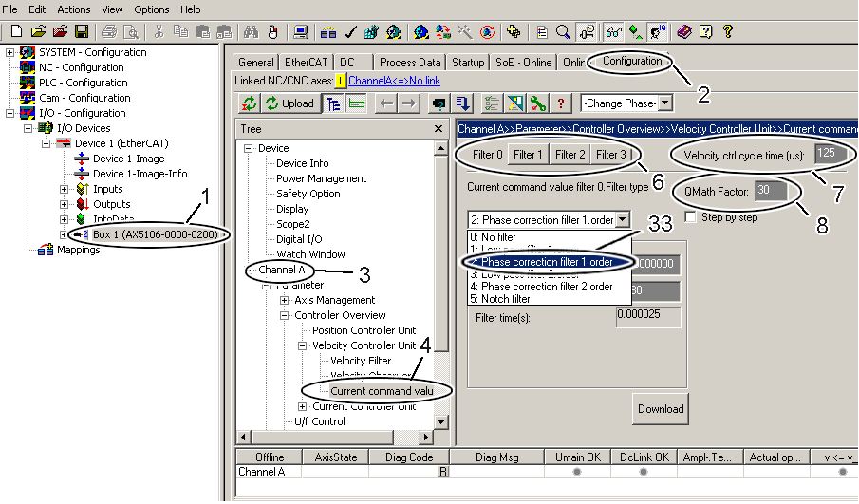
Task: Select 4: Phase correction filter 2.order option
Action: pos(548,287)
